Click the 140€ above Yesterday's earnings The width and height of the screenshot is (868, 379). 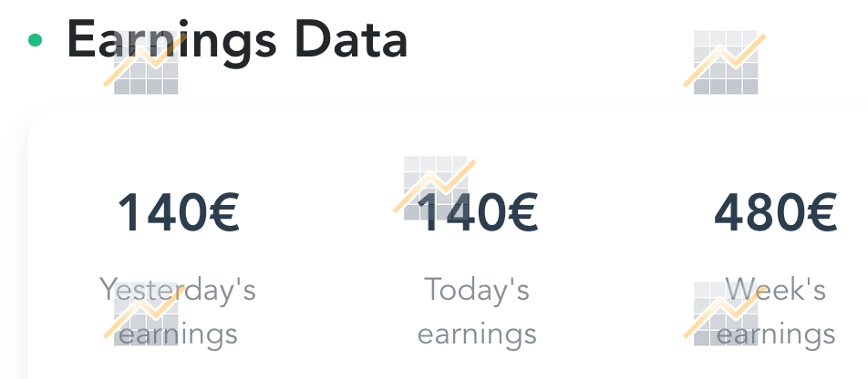pyautogui.click(x=179, y=212)
